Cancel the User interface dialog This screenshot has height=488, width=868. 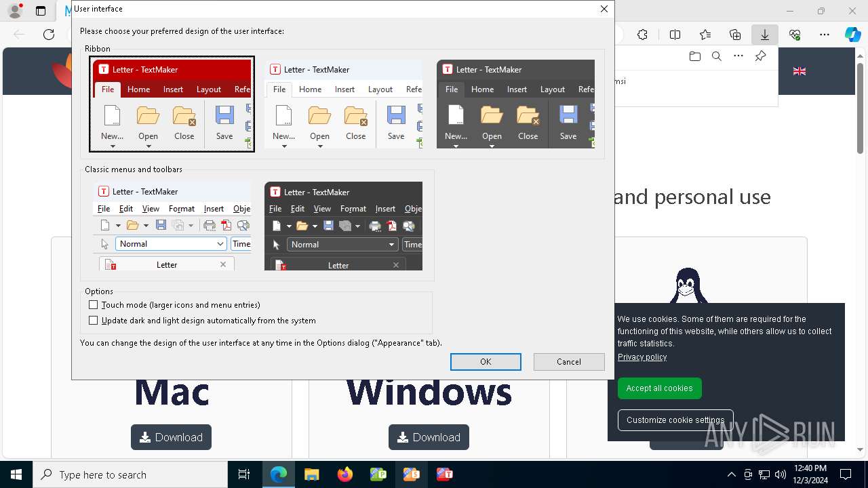tap(569, 362)
